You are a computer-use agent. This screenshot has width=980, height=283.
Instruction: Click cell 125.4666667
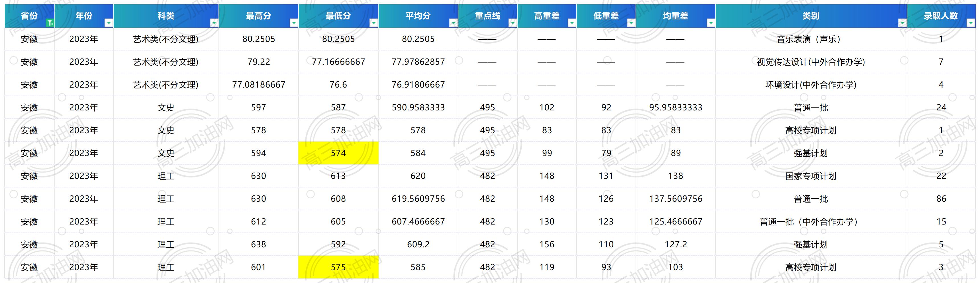(676, 222)
